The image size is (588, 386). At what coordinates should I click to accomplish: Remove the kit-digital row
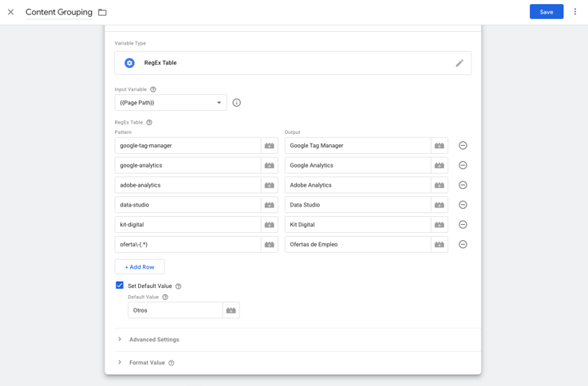(x=463, y=225)
